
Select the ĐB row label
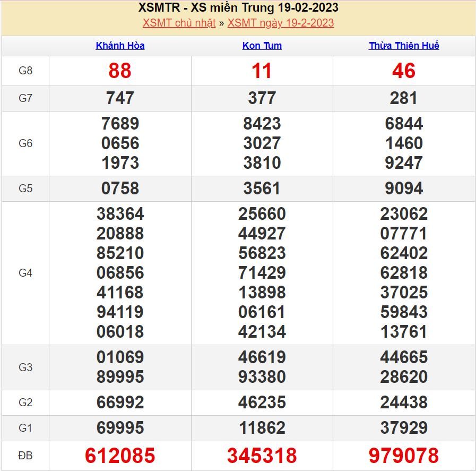point(25,456)
